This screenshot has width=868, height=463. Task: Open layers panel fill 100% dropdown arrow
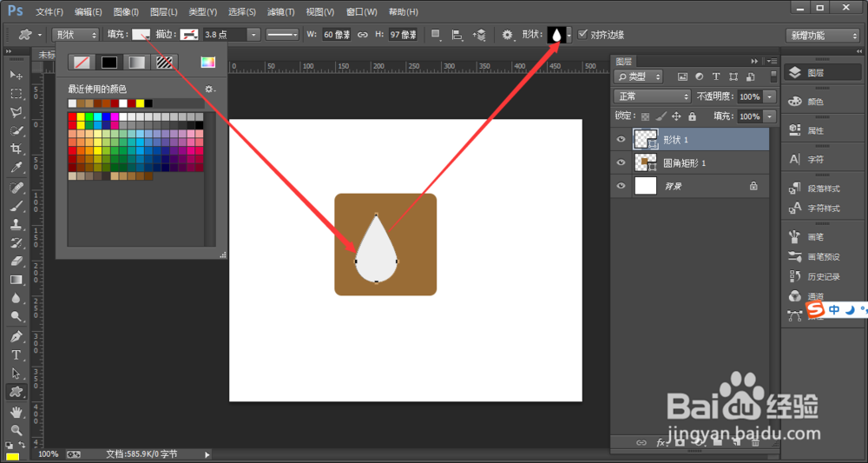[770, 117]
